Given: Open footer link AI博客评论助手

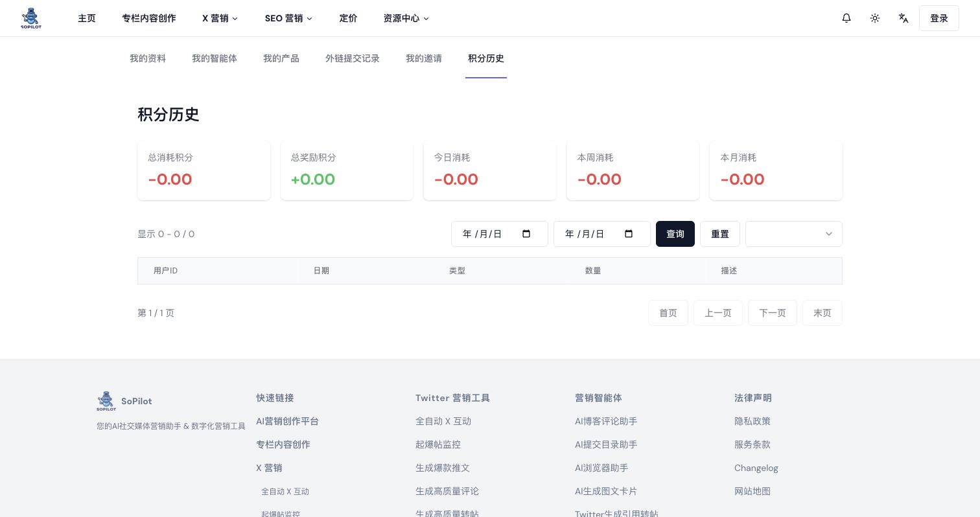Looking at the screenshot, I should [606, 421].
